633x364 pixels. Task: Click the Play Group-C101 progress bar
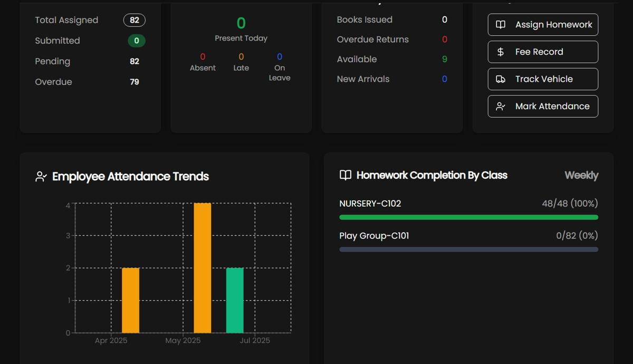click(468, 249)
